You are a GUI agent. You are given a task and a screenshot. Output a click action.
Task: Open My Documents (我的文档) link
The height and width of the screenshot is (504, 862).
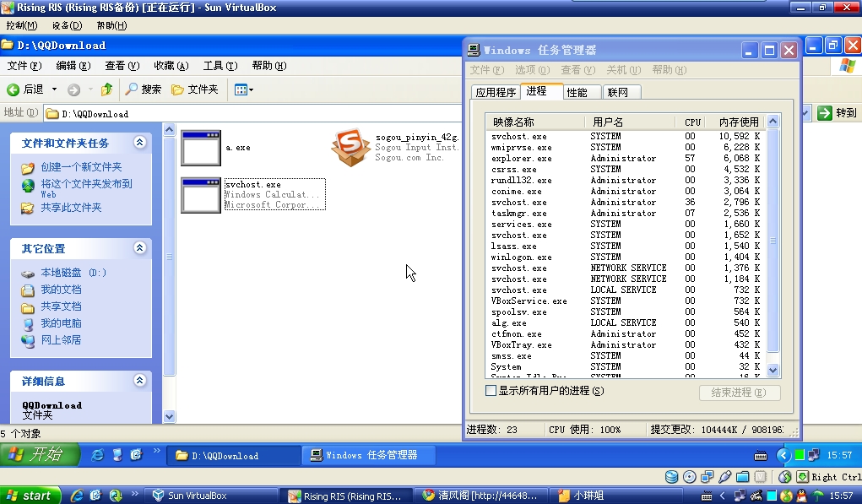[x=61, y=290]
